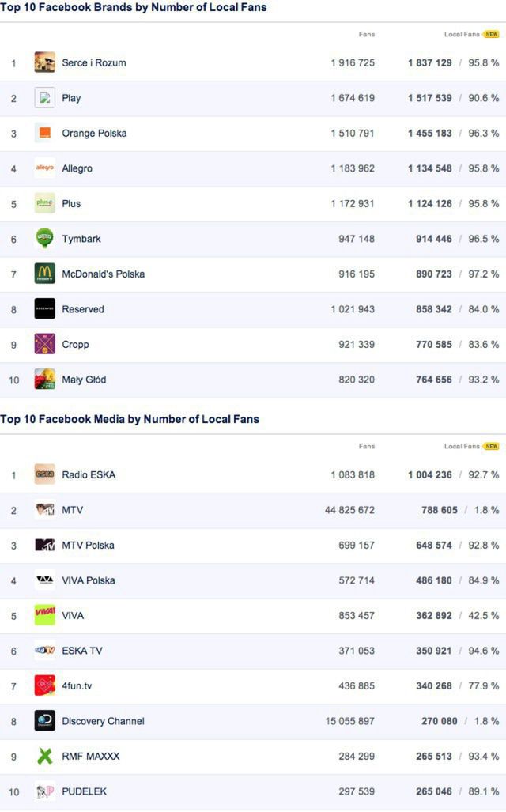Click the Fans column header in Brands table
The height and width of the screenshot is (812, 506).
(367, 35)
